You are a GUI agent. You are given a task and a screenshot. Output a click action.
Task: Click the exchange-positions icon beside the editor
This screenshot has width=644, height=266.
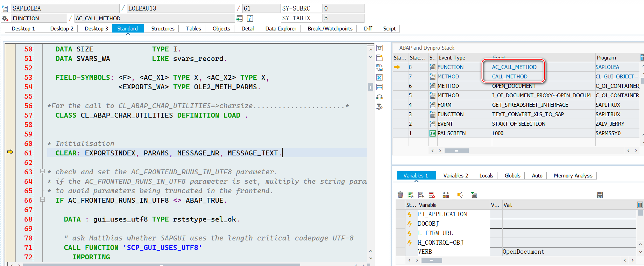[x=379, y=97]
